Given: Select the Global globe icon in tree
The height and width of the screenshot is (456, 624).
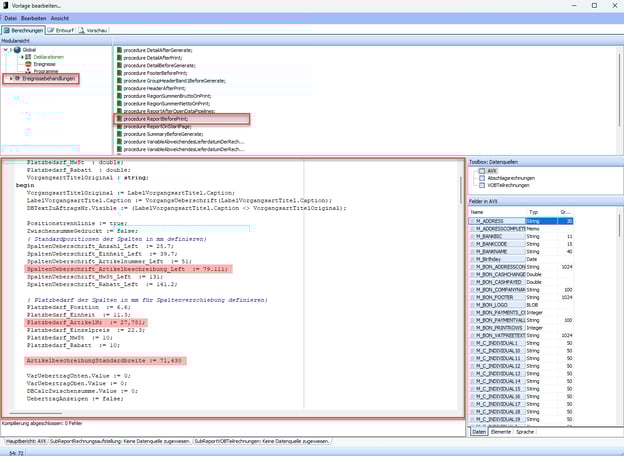Looking at the screenshot, I should coord(18,49).
